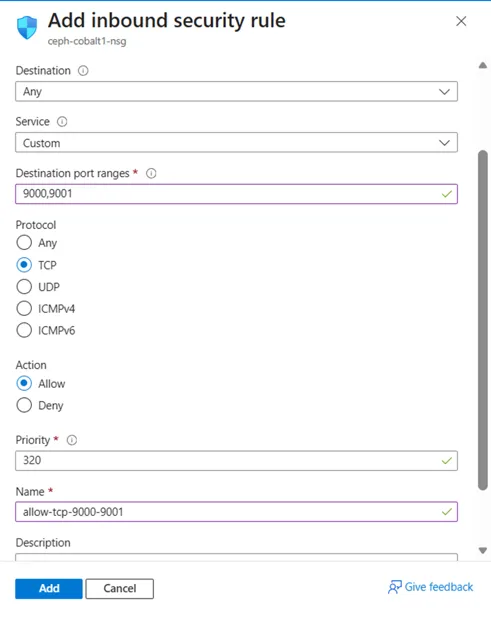Show info tooltip for Priority

pos(72,440)
